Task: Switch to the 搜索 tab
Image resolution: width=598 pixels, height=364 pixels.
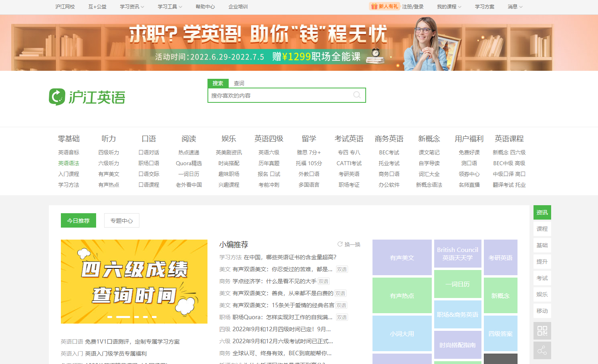Action: click(x=218, y=83)
